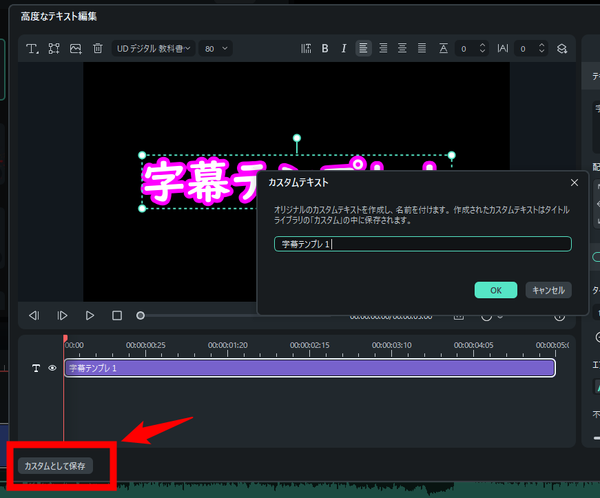Select the add text tool icon
This screenshot has width=600, height=498.
(32, 49)
